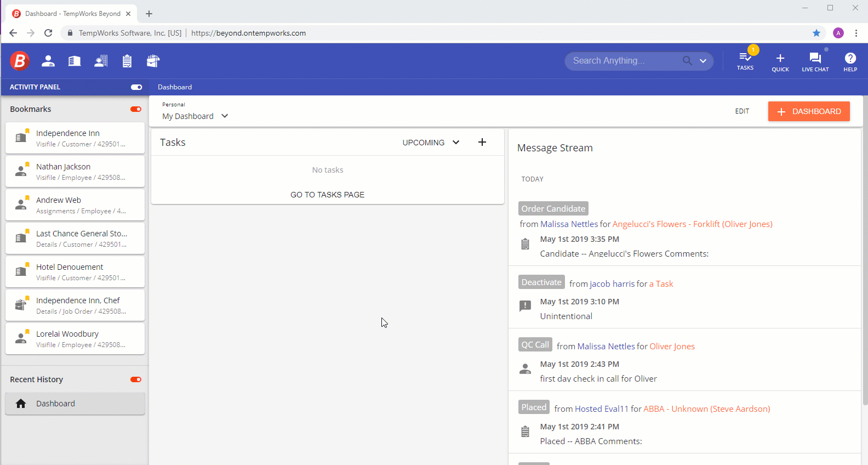
Task: Open the Employee search icon
Action: [48, 61]
